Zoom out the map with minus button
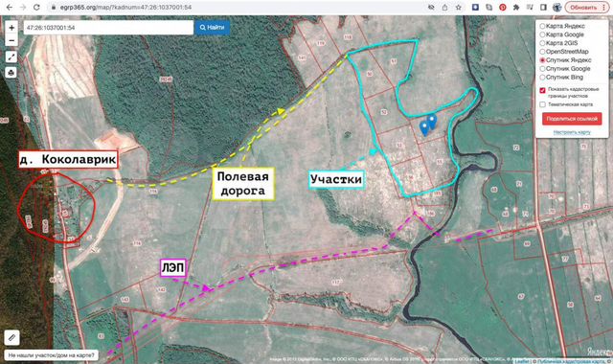This screenshot has width=613, height=364. click(11, 40)
